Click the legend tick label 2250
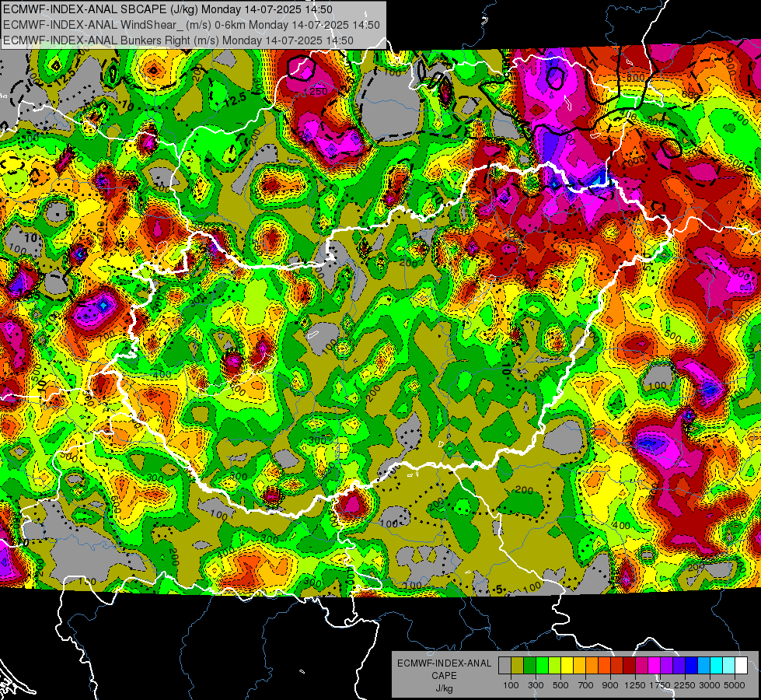This screenshot has width=761, height=700. click(x=685, y=685)
